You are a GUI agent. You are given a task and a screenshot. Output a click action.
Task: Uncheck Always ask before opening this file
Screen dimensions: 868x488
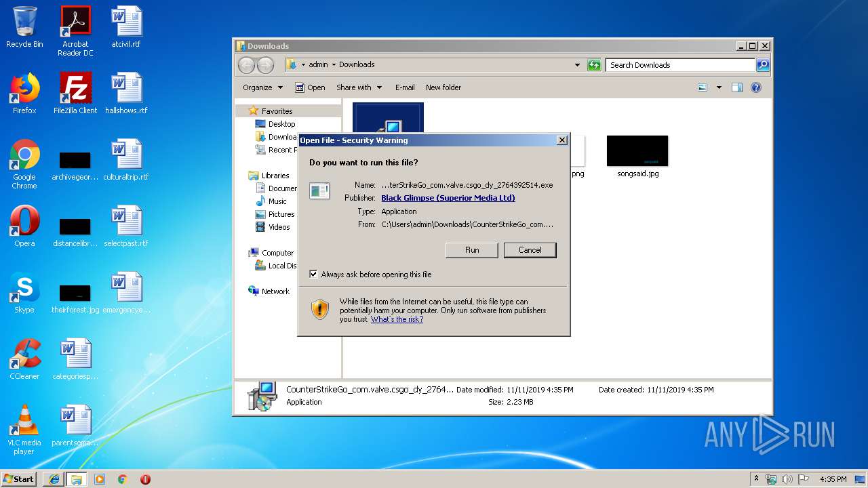click(313, 274)
